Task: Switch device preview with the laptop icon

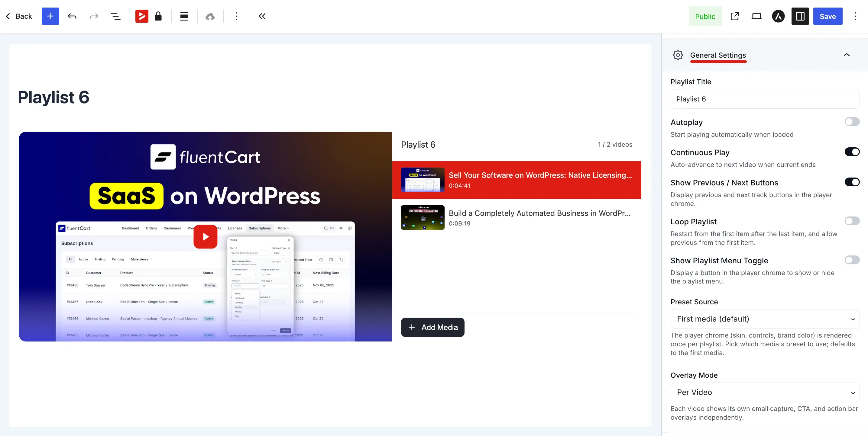Action: (756, 16)
